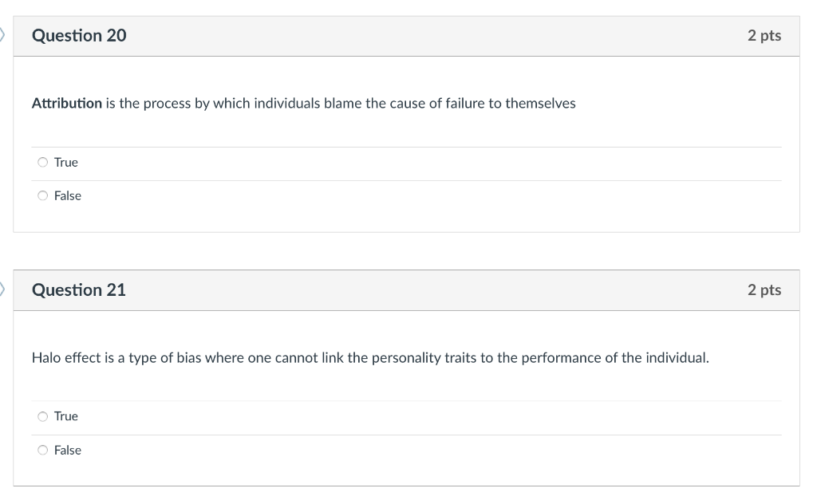
Task: Click the False label text in Question 20
Action: [x=67, y=195]
